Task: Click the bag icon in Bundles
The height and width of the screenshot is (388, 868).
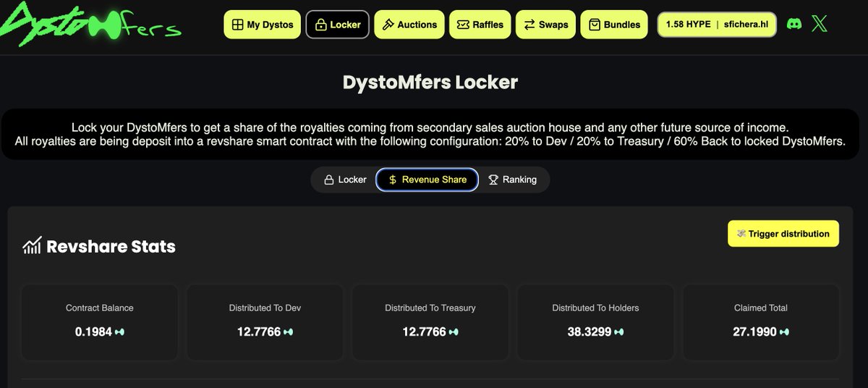Action: pyautogui.click(x=595, y=25)
